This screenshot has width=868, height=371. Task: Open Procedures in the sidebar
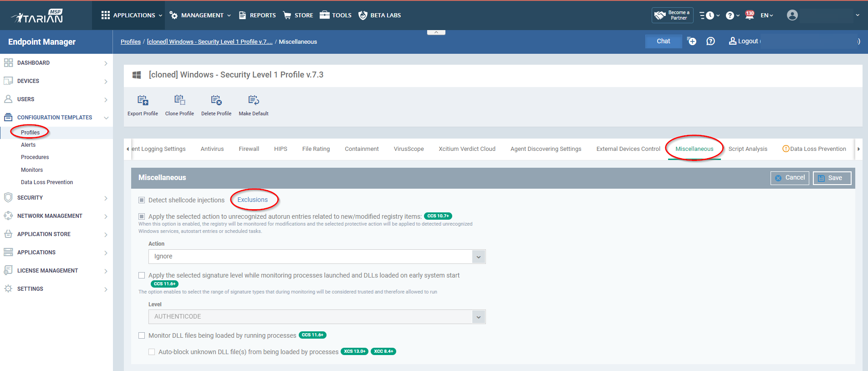tap(35, 157)
